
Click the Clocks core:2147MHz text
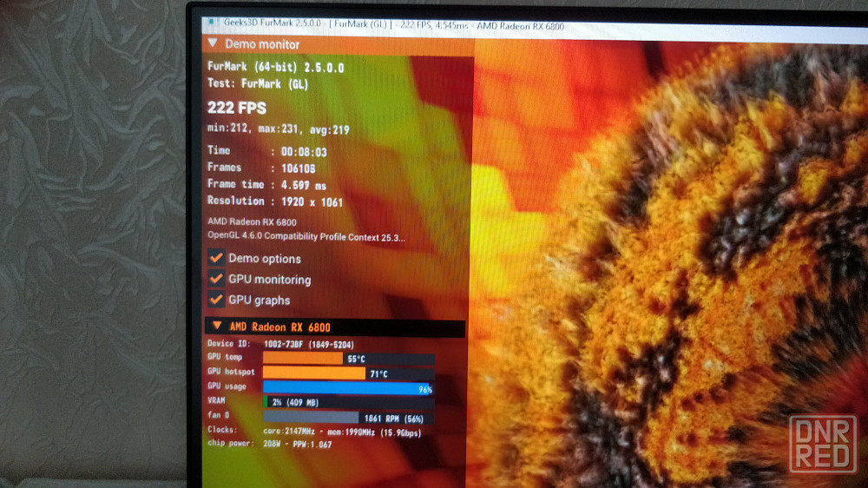click(x=342, y=432)
